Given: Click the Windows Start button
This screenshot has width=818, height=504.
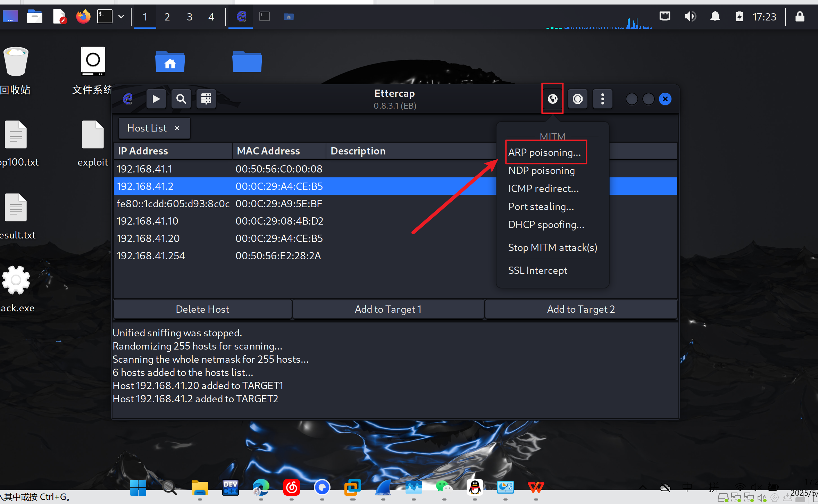Looking at the screenshot, I should tap(138, 488).
